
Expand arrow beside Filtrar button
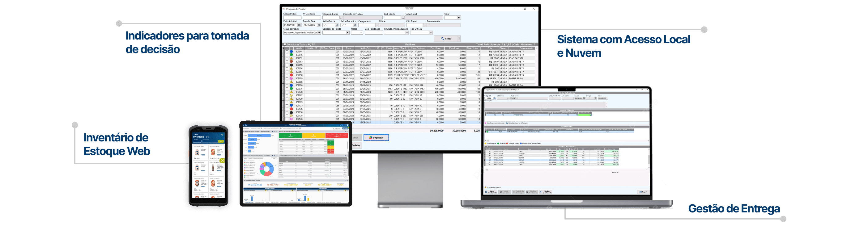(460, 39)
